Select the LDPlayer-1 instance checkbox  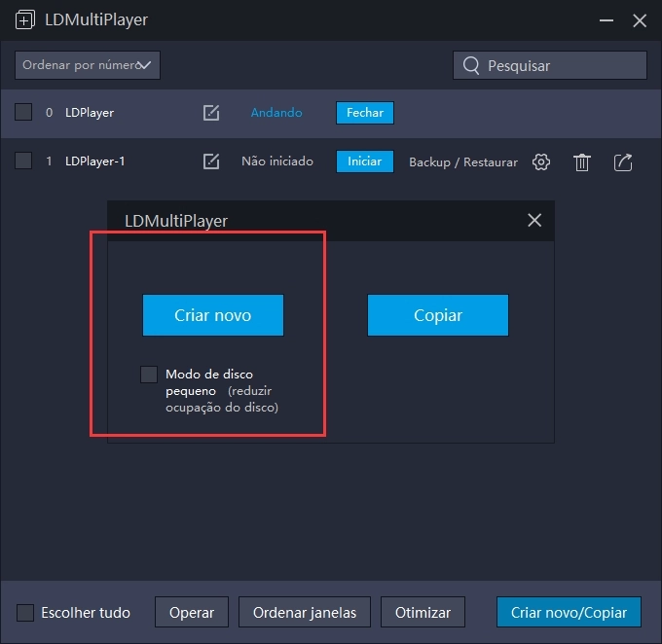click(23, 161)
